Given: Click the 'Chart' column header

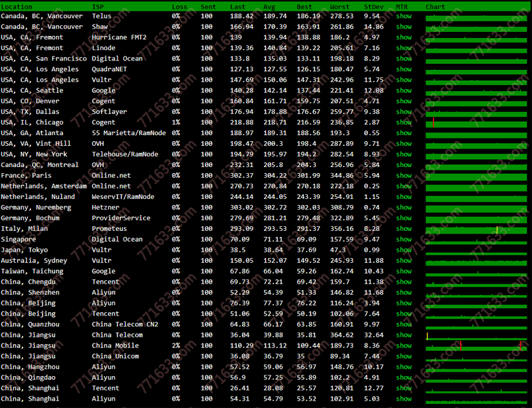Looking at the screenshot, I should [436, 7].
